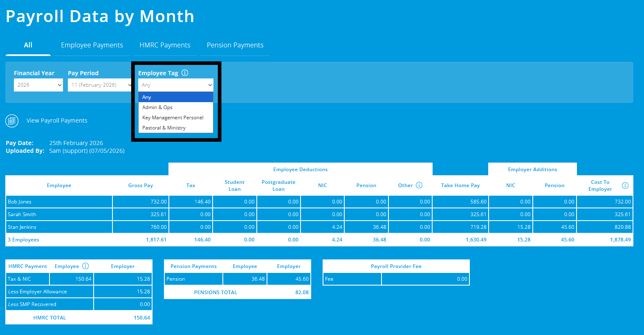
Task: Open the View Payroll Payments link
Action: (x=57, y=121)
